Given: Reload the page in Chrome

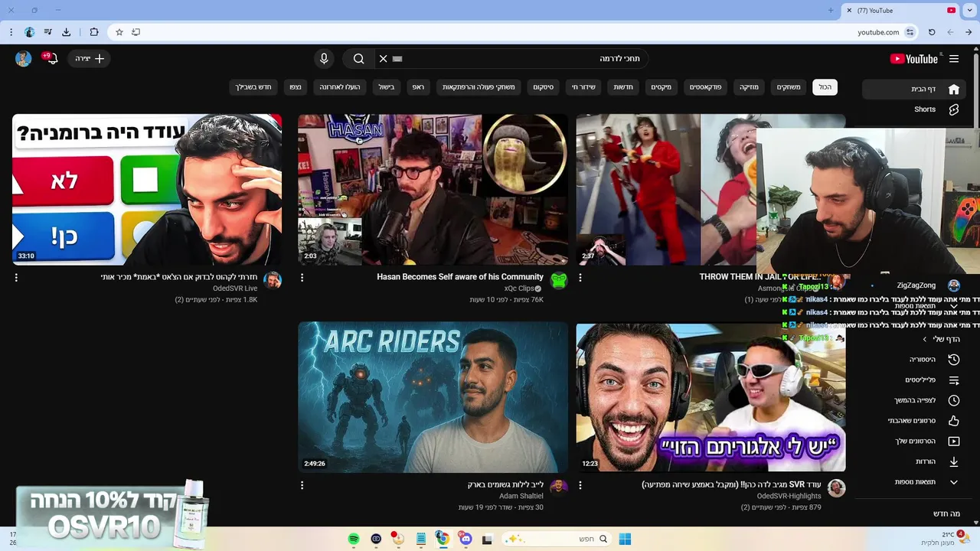Looking at the screenshot, I should click(x=931, y=32).
